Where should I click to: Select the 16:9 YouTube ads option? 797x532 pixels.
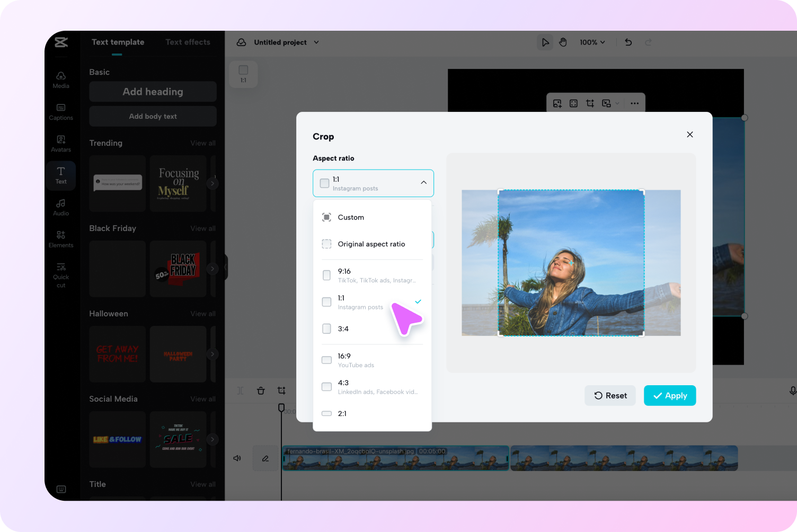coord(372,360)
